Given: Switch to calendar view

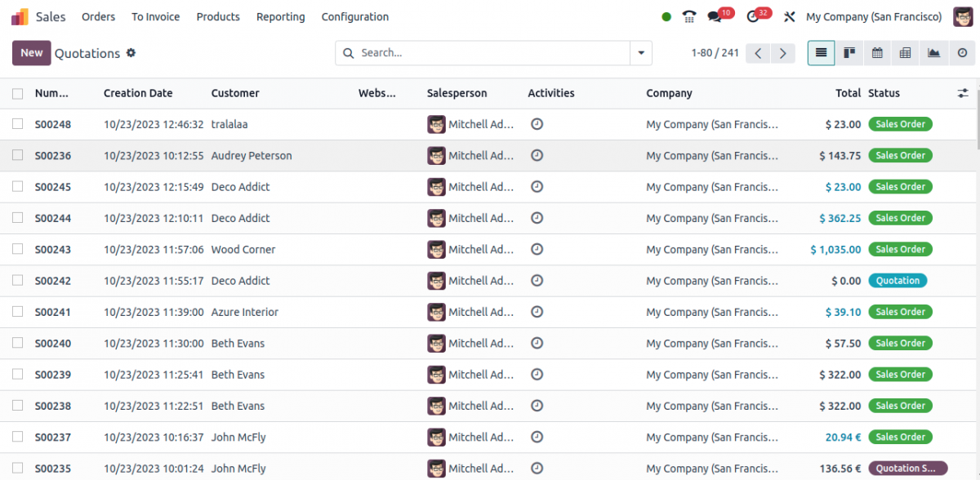Looking at the screenshot, I should click(x=877, y=53).
